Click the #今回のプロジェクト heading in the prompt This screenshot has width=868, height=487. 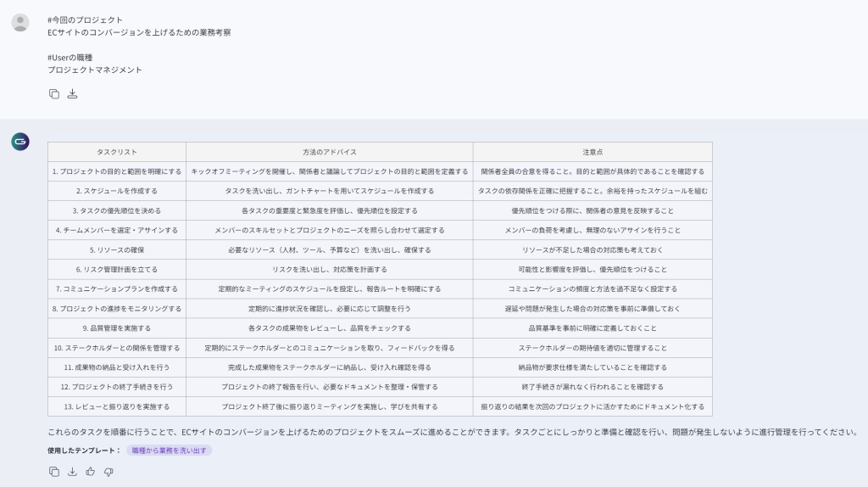[x=85, y=20]
